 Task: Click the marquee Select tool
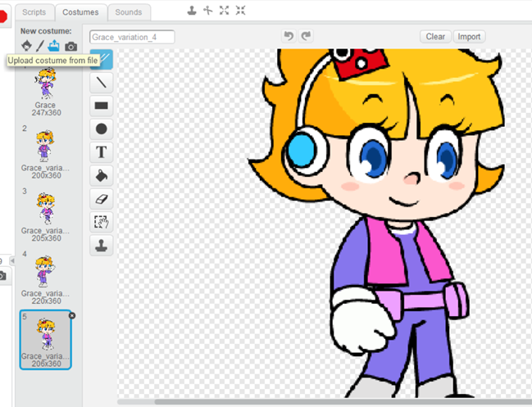pyautogui.click(x=102, y=222)
